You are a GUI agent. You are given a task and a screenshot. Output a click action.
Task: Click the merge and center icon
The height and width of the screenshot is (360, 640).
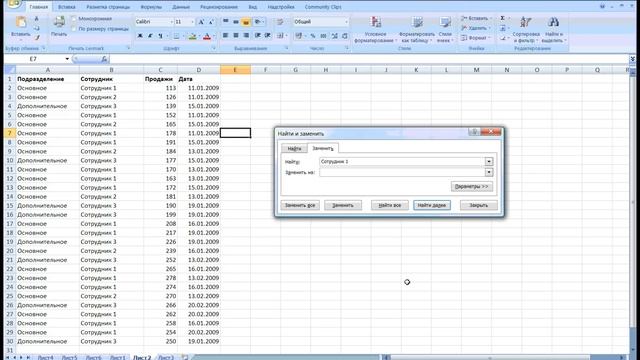(x=280, y=36)
